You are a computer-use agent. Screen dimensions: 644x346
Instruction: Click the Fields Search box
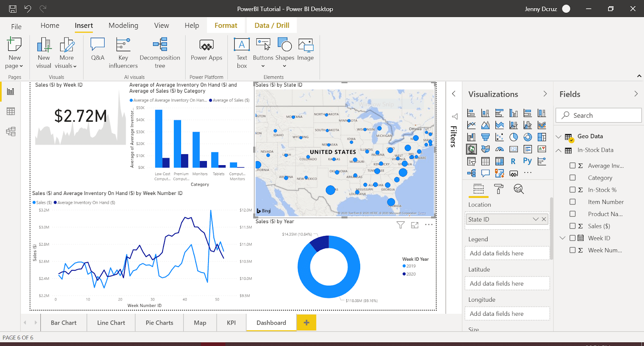coord(599,115)
